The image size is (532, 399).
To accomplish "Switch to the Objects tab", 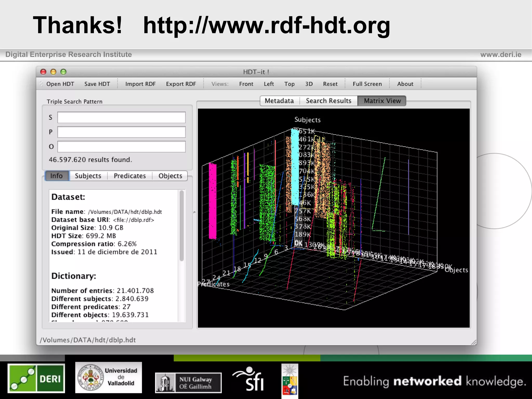I will coord(170,176).
